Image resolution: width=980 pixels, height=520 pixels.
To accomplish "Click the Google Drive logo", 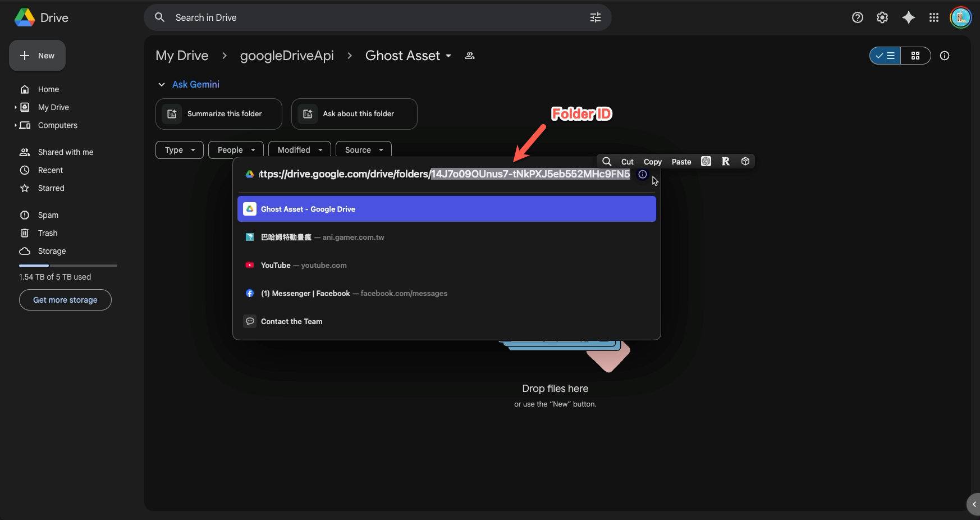I will pos(25,17).
